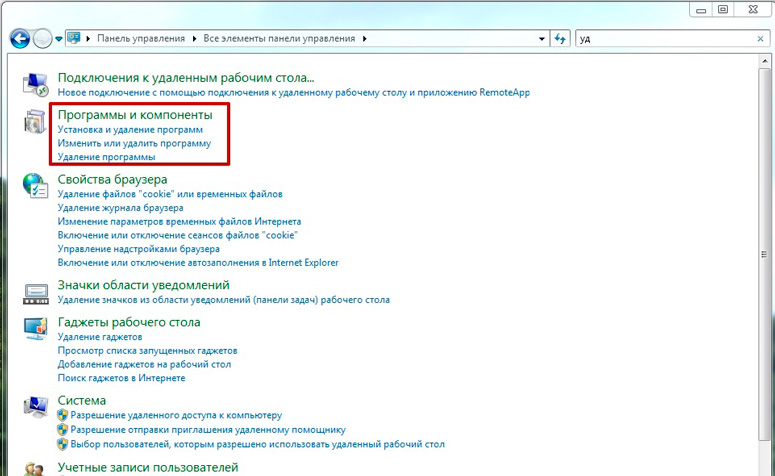Open Просмотр списка запущенных гаджетов
Image resolution: width=775 pixels, height=476 pixels.
tap(147, 350)
